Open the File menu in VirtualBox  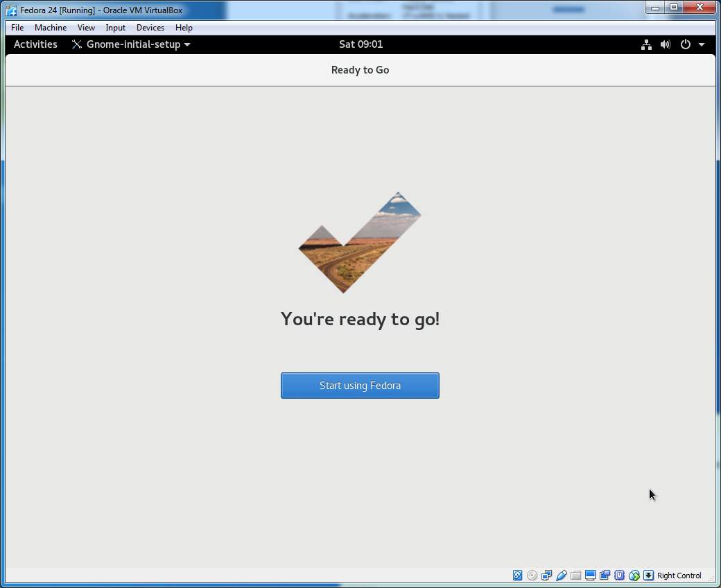pyautogui.click(x=17, y=28)
